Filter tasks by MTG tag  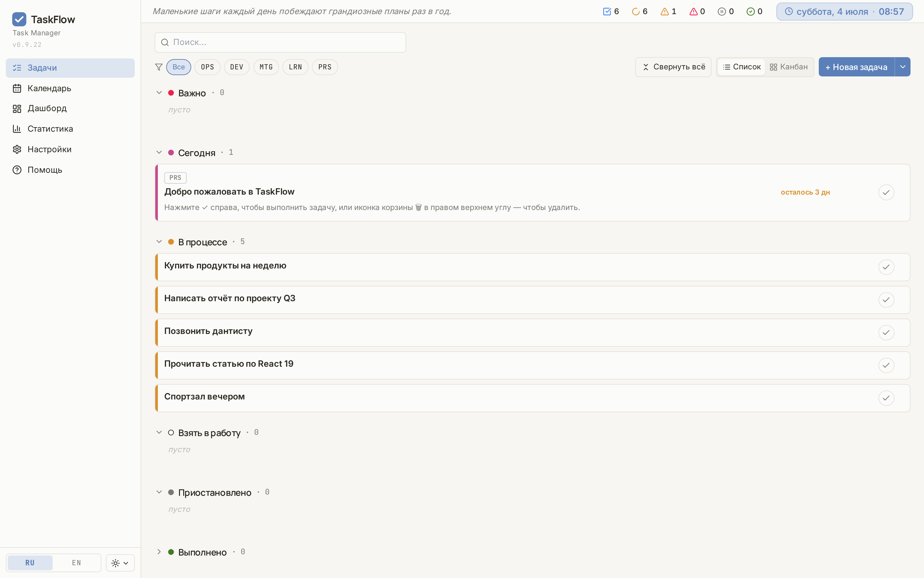click(x=266, y=67)
